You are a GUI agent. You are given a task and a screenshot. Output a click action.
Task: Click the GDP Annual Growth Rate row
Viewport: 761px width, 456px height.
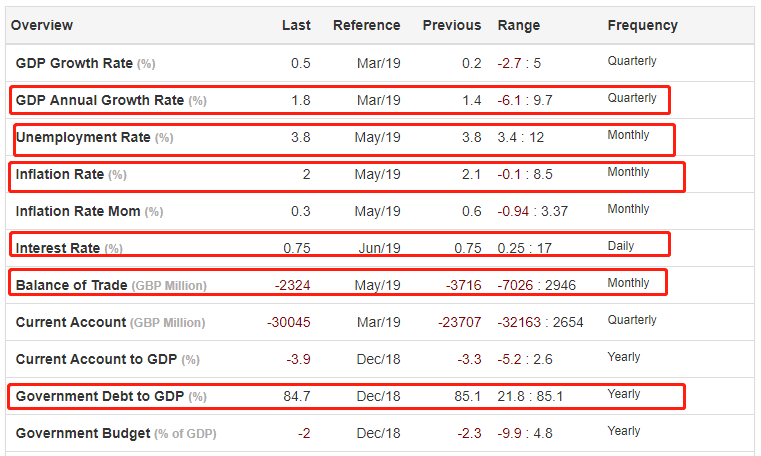(x=100, y=100)
